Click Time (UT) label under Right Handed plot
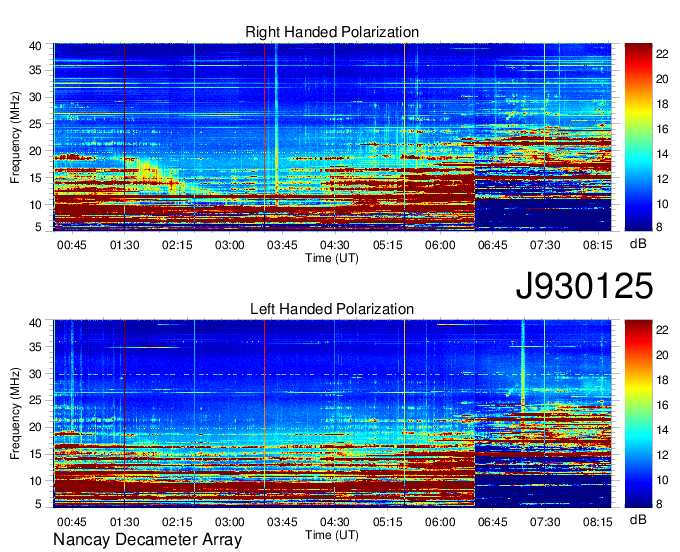Viewport: 680px width, 552px height. click(332, 258)
